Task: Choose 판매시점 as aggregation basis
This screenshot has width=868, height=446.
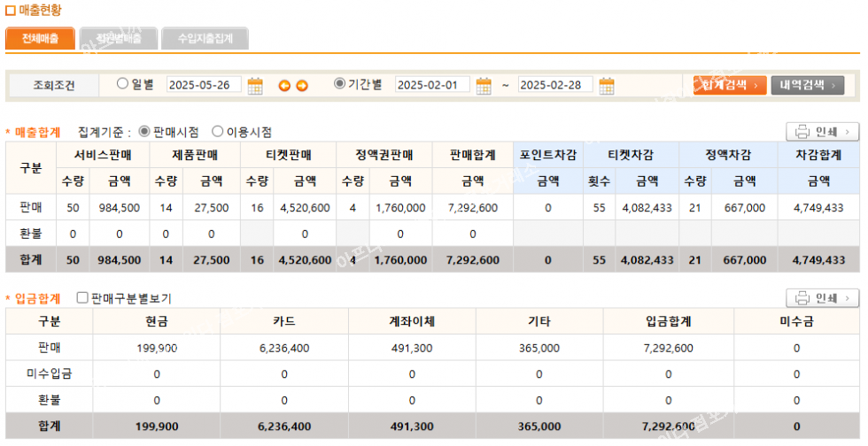Action: (x=145, y=132)
